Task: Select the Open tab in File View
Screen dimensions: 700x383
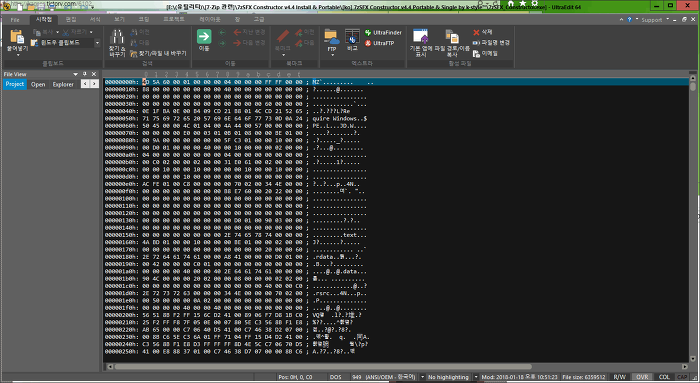Action: 38,84
